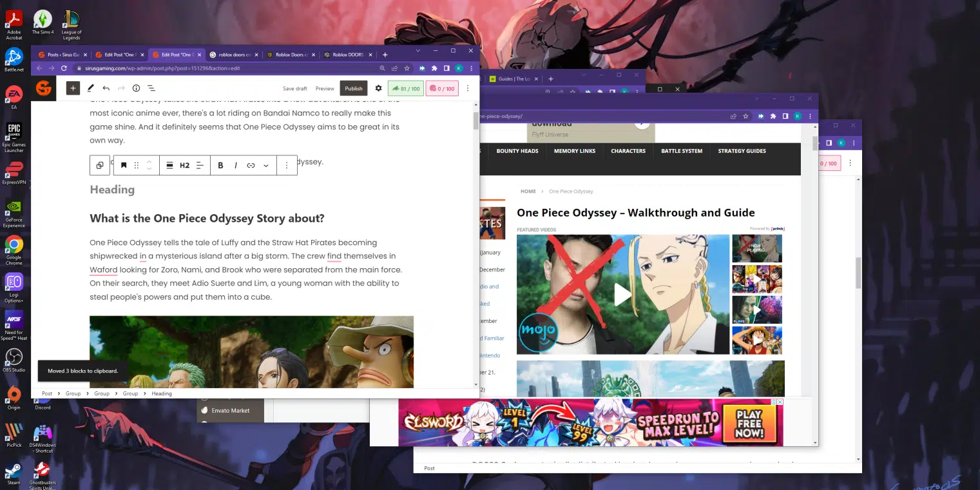Click the block inserter plus button

point(73,88)
